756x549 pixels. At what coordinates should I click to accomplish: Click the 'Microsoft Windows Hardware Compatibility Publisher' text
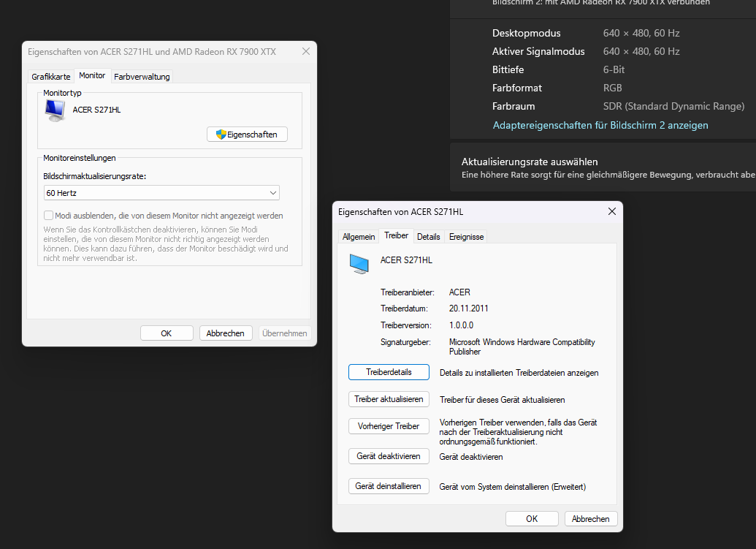[522, 347]
